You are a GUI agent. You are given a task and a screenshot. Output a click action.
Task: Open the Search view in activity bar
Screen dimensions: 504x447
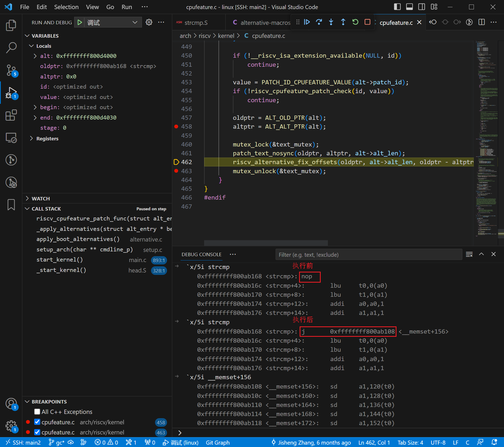pyautogui.click(x=11, y=48)
